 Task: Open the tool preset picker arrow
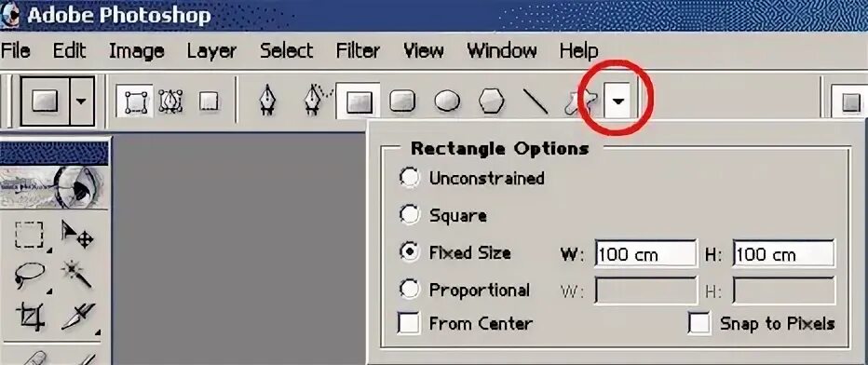[x=83, y=101]
